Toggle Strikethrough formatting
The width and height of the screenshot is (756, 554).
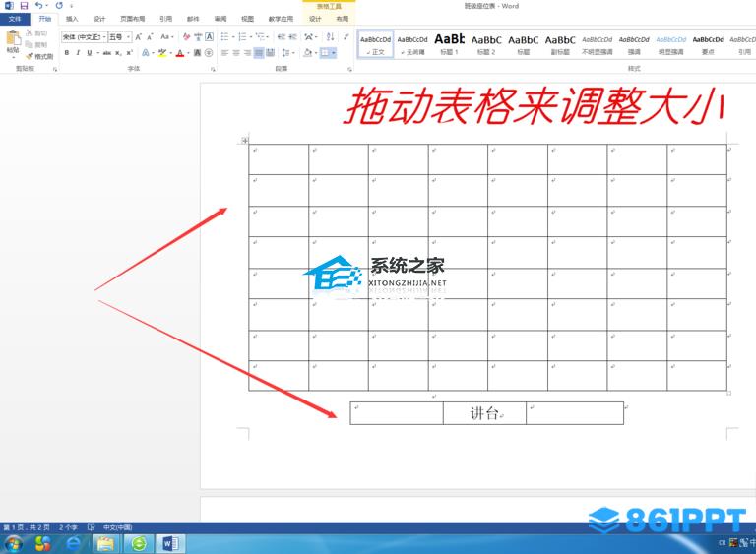(107, 53)
